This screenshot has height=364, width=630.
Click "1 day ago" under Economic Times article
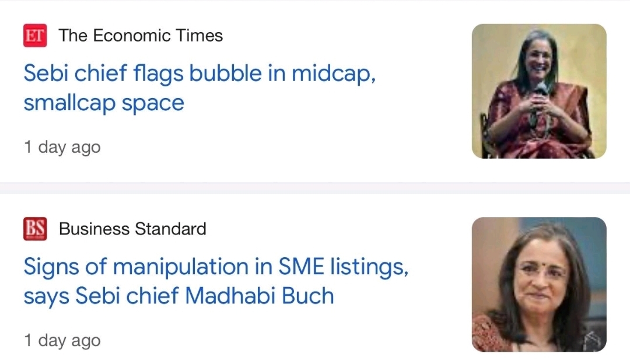pos(62,147)
